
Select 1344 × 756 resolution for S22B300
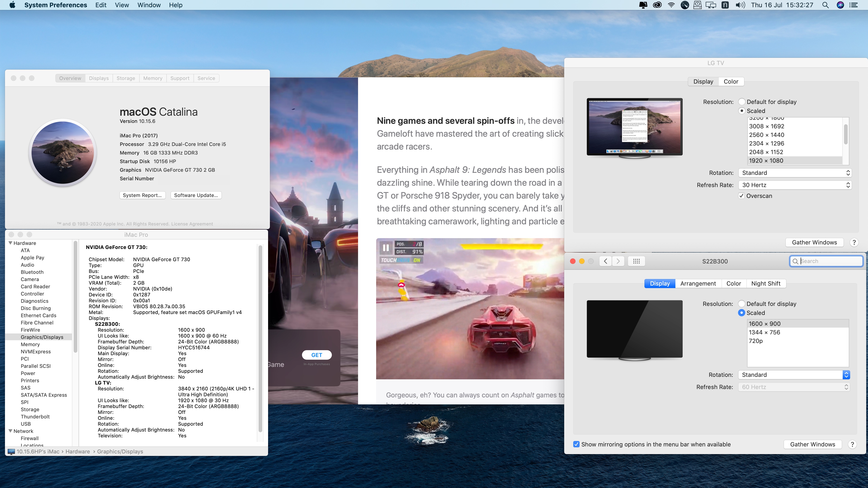point(797,332)
